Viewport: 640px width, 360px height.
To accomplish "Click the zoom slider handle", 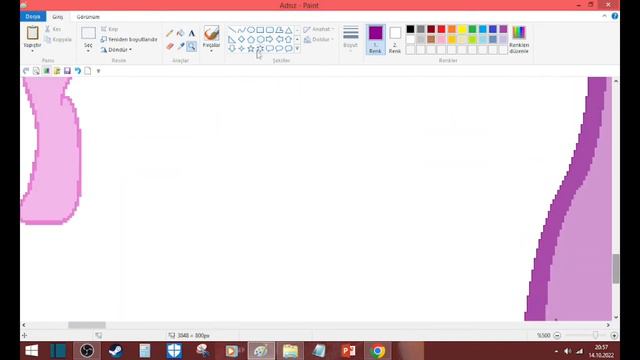I will coord(596,335).
